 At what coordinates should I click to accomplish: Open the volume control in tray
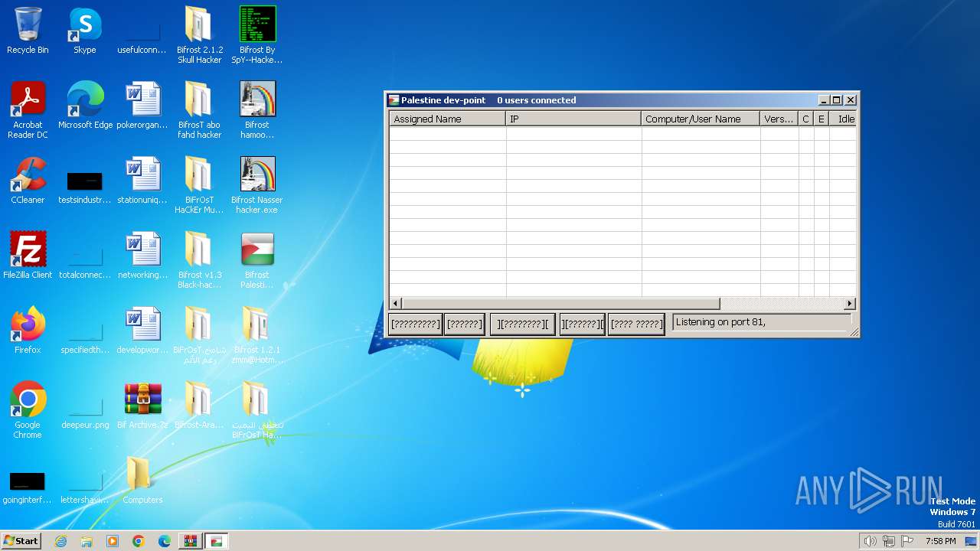870,541
